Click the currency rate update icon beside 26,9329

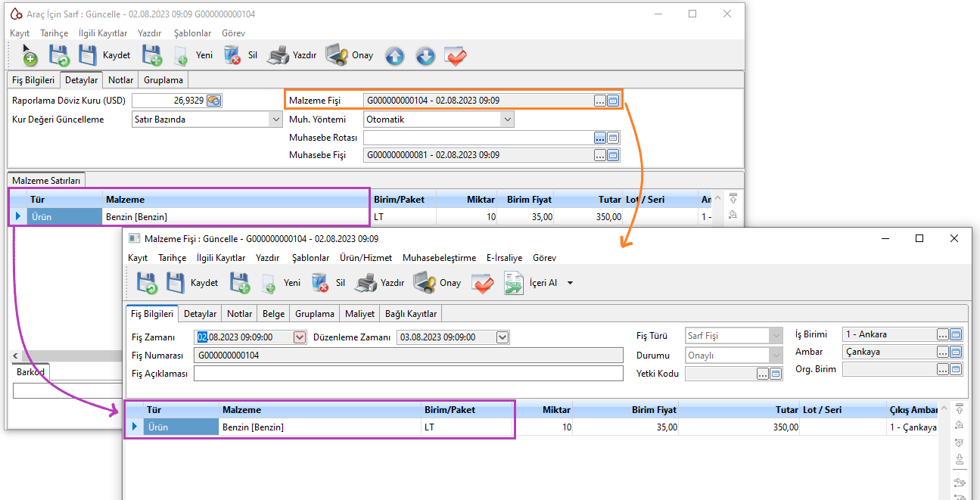214,101
